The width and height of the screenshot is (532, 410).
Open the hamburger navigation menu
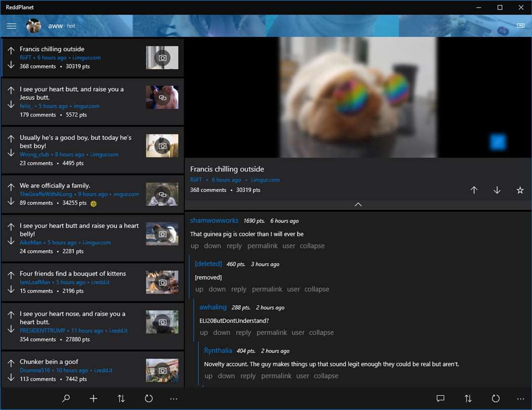(12, 26)
